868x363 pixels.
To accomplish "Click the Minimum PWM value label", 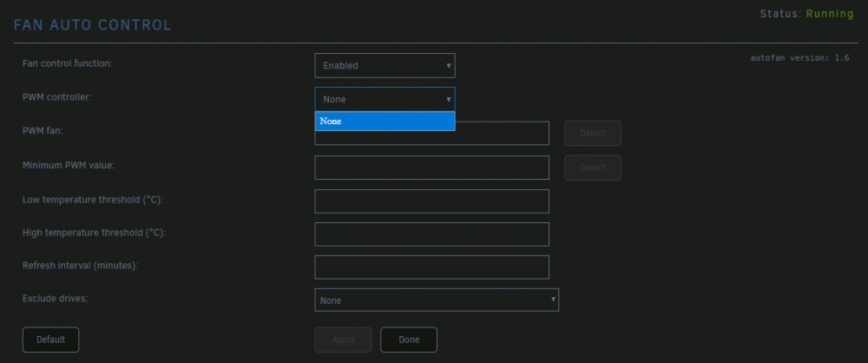I will [x=69, y=165].
